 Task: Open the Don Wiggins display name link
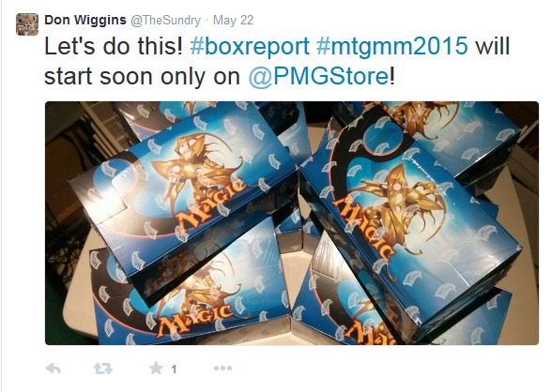click(85, 20)
